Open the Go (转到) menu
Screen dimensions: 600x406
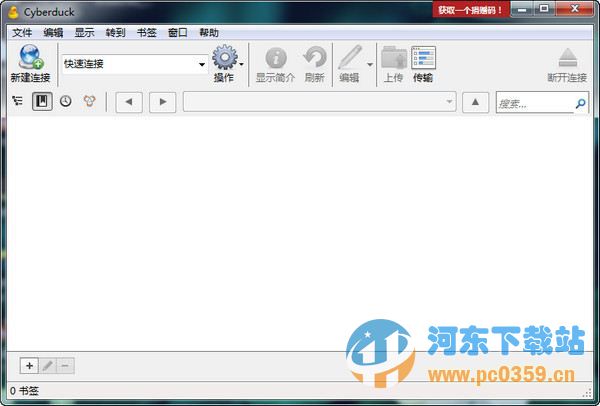pos(116,33)
